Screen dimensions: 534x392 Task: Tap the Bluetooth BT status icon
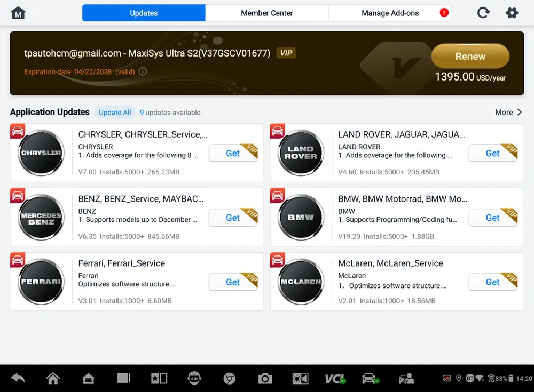tap(470, 378)
